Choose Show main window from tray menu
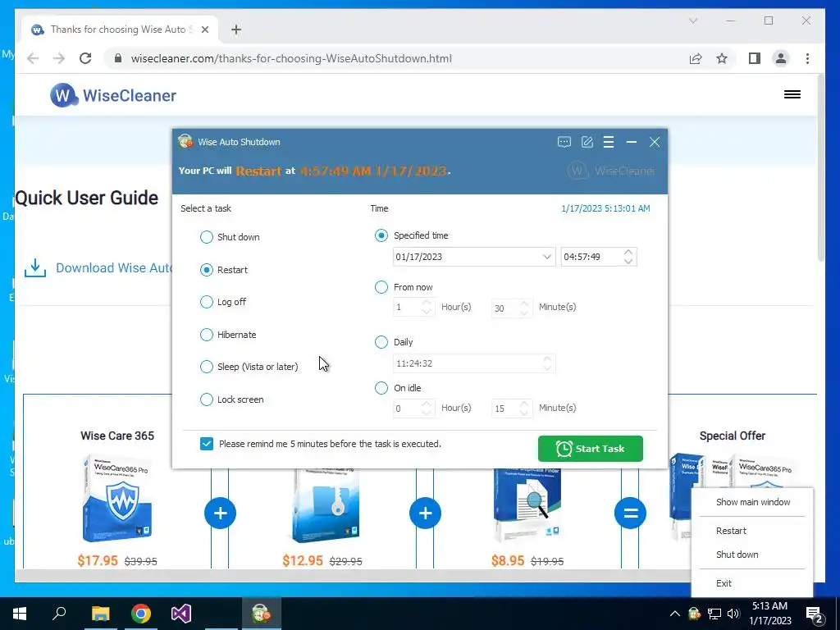Viewport: 840px width, 630px height. click(x=752, y=502)
